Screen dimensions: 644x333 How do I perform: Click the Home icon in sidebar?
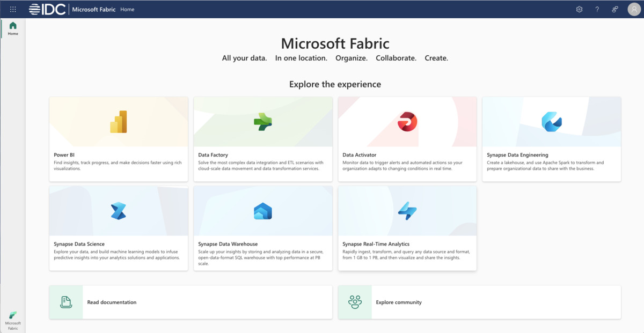coord(12,26)
